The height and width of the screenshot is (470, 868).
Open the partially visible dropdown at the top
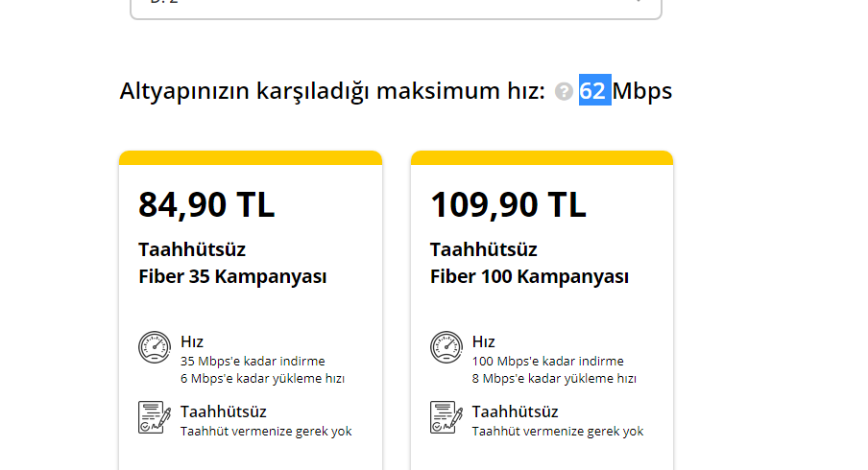396,8
